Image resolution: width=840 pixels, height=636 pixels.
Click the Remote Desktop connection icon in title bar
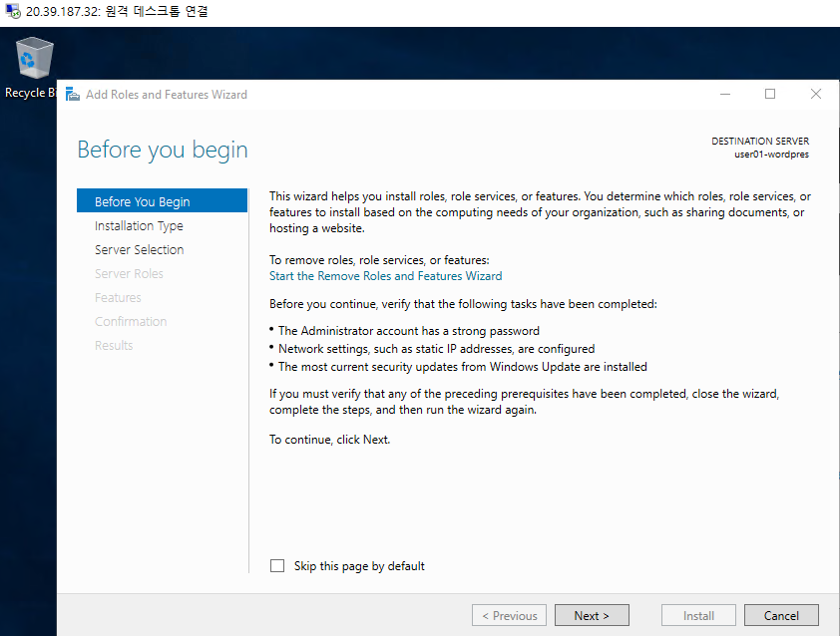pyautogui.click(x=13, y=11)
